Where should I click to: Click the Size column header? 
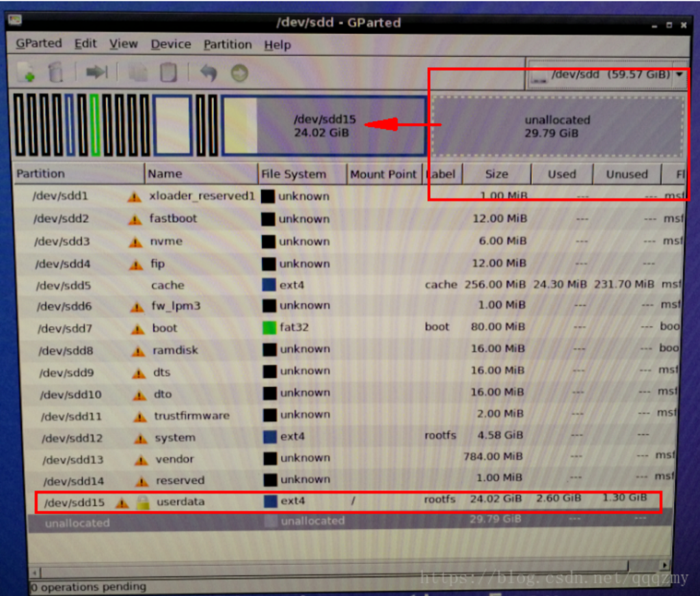click(x=496, y=174)
